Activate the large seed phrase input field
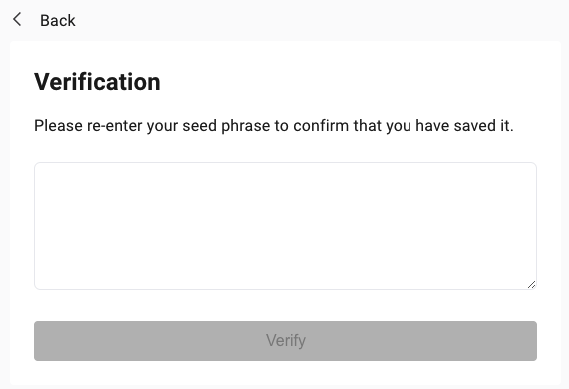Viewport: 569px width, 389px height. (x=285, y=226)
